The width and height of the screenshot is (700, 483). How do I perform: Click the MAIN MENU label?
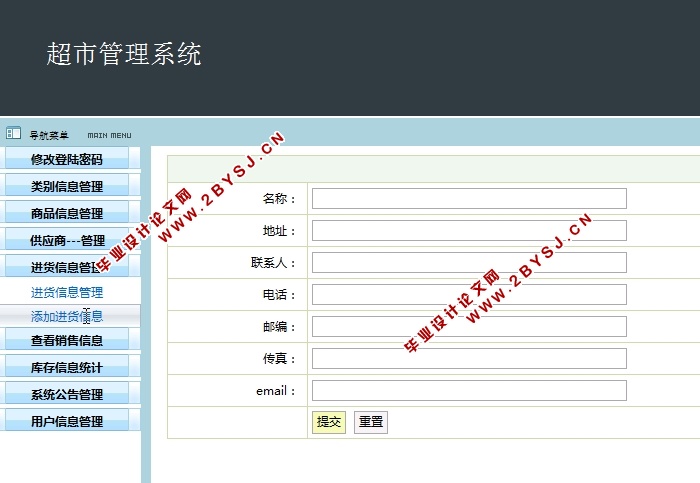point(109,135)
